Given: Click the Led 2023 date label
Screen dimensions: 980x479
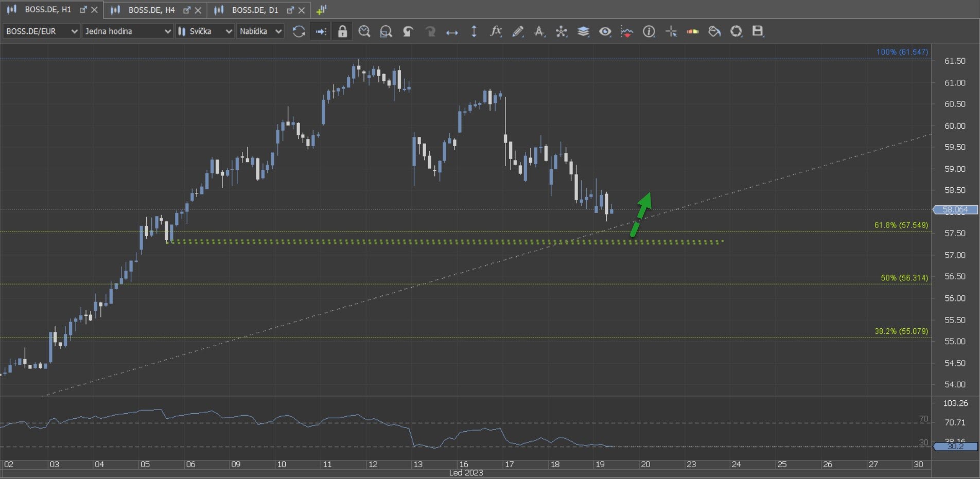Looking at the screenshot, I should point(466,473).
